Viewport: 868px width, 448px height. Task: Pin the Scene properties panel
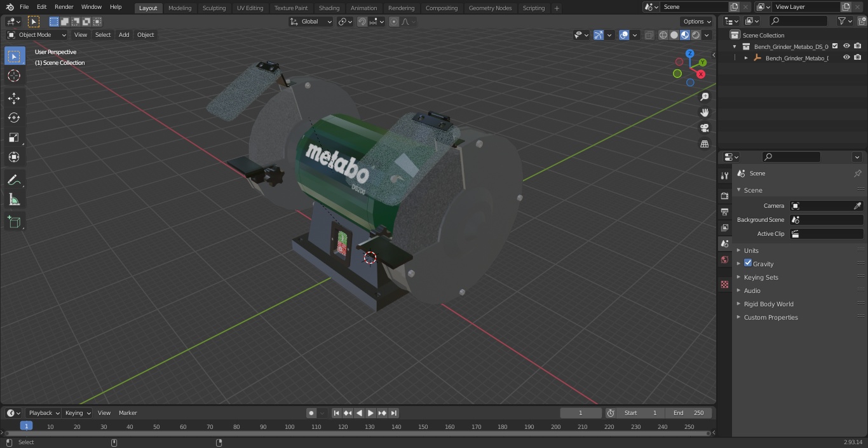point(857,173)
